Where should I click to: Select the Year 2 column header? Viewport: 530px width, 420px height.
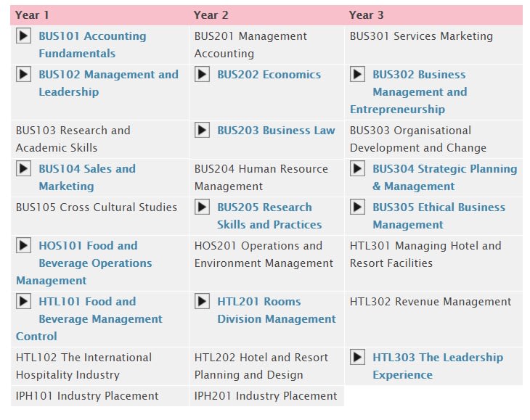pyautogui.click(x=211, y=15)
